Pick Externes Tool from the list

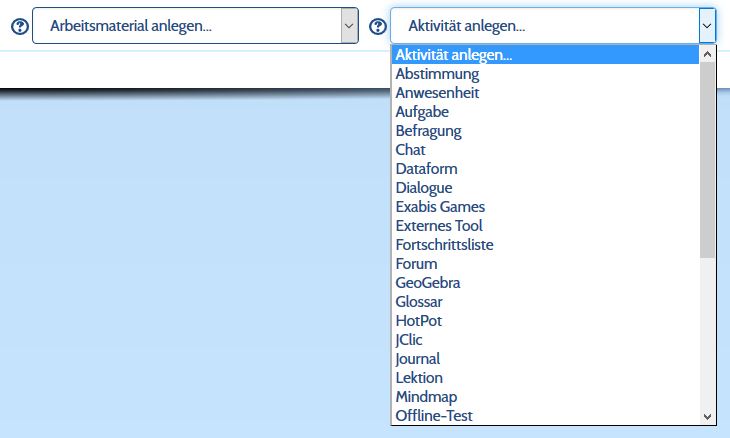(x=439, y=226)
